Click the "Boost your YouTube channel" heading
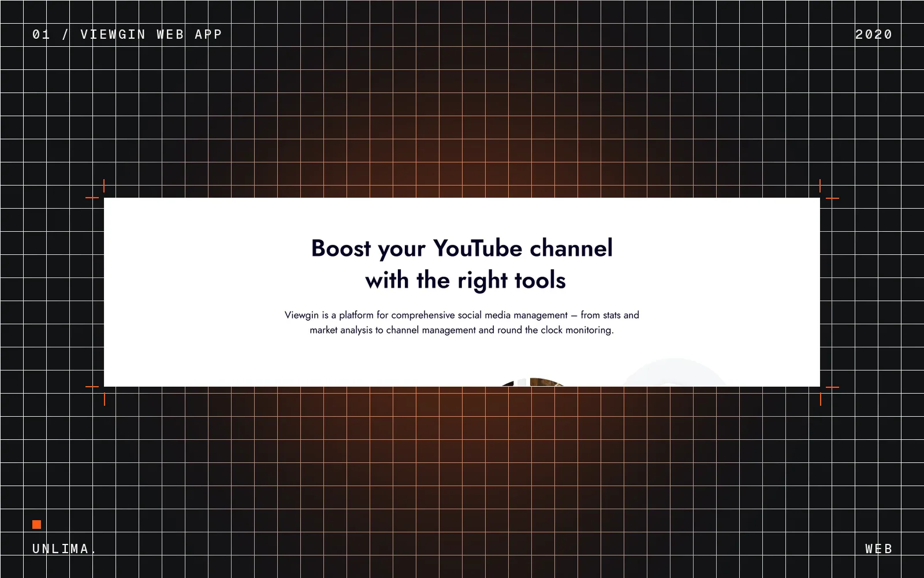The height and width of the screenshot is (578, 924). point(462,249)
